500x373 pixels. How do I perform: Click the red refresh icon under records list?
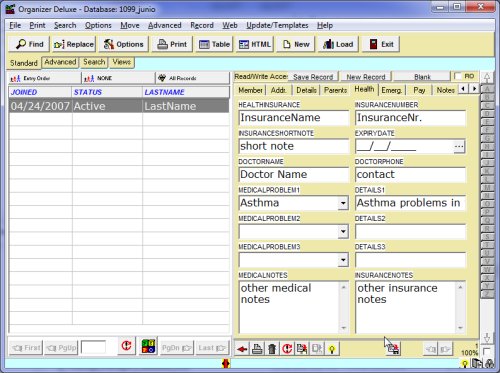coord(126,346)
